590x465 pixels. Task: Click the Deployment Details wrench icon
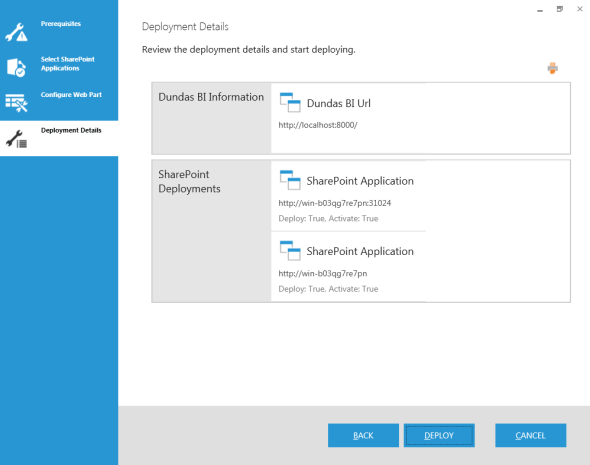(x=16, y=139)
